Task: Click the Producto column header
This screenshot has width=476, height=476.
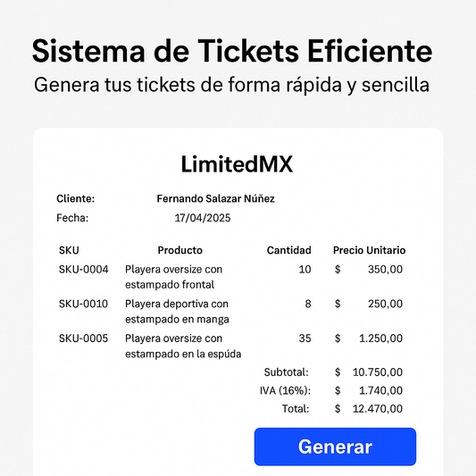Action: (180, 250)
